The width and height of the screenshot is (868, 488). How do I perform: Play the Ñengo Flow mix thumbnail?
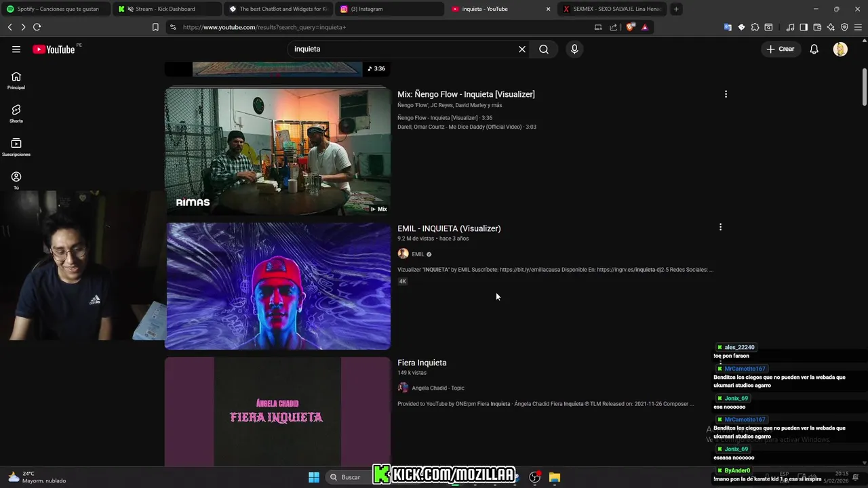(x=278, y=151)
